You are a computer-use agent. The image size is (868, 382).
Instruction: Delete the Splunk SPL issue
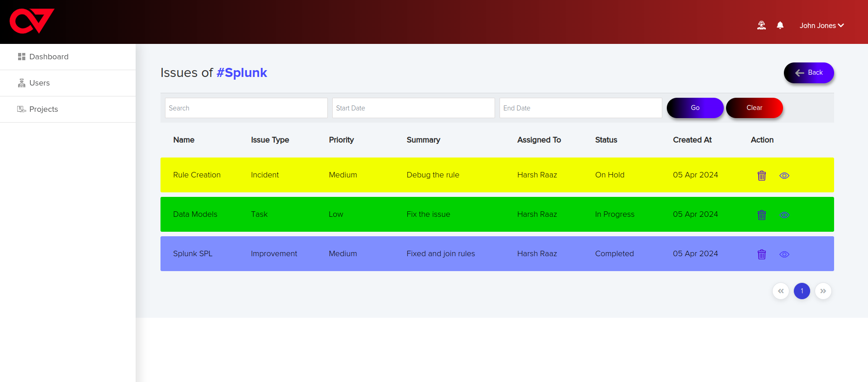point(762,254)
